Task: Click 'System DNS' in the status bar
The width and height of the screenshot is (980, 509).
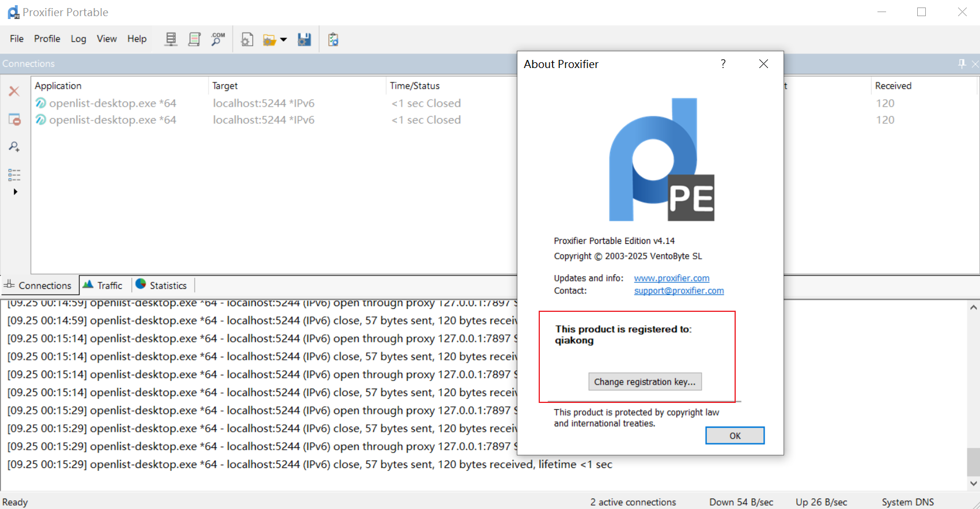Action: point(908,502)
